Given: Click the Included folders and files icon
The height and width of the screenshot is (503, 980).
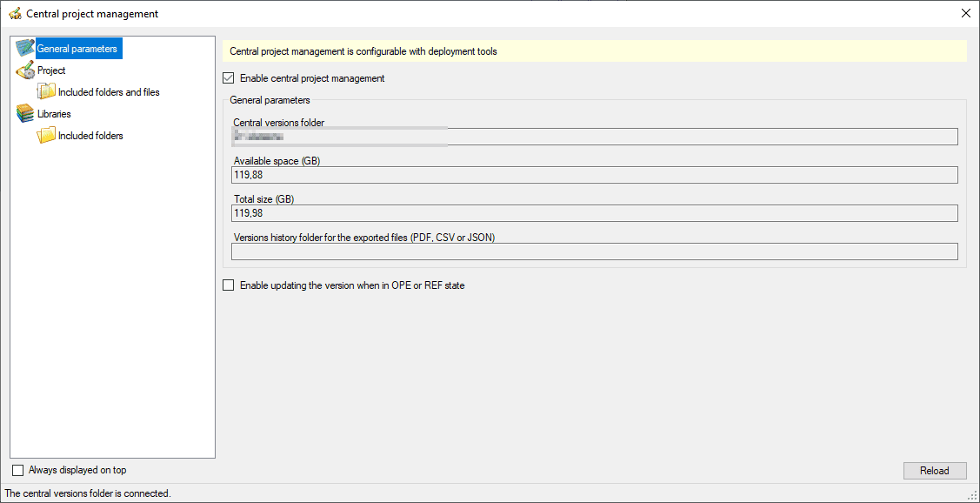Looking at the screenshot, I should click(47, 92).
